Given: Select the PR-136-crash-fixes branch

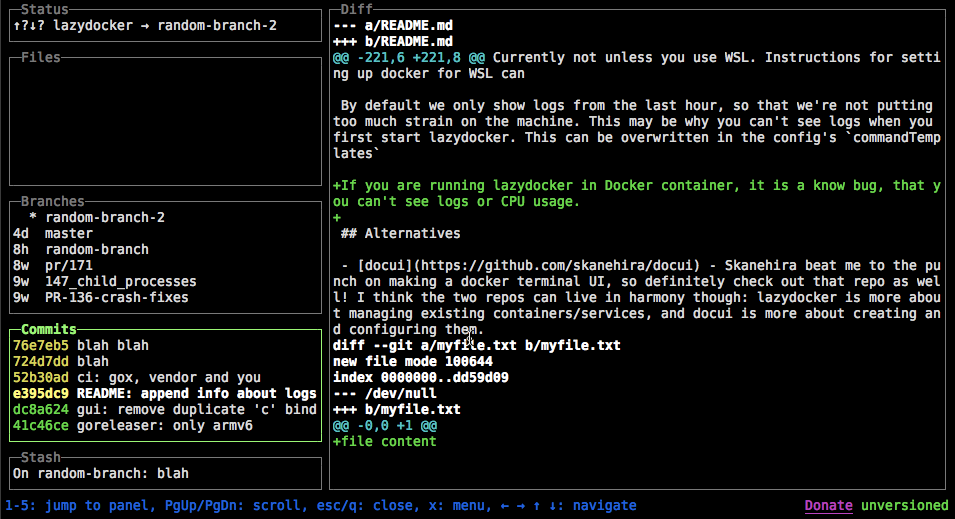Looking at the screenshot, I should (x=165, y=297).
